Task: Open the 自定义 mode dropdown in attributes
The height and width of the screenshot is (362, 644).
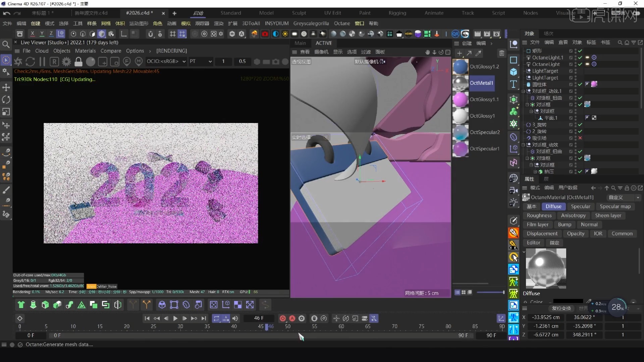Action: tap(624, 198)
